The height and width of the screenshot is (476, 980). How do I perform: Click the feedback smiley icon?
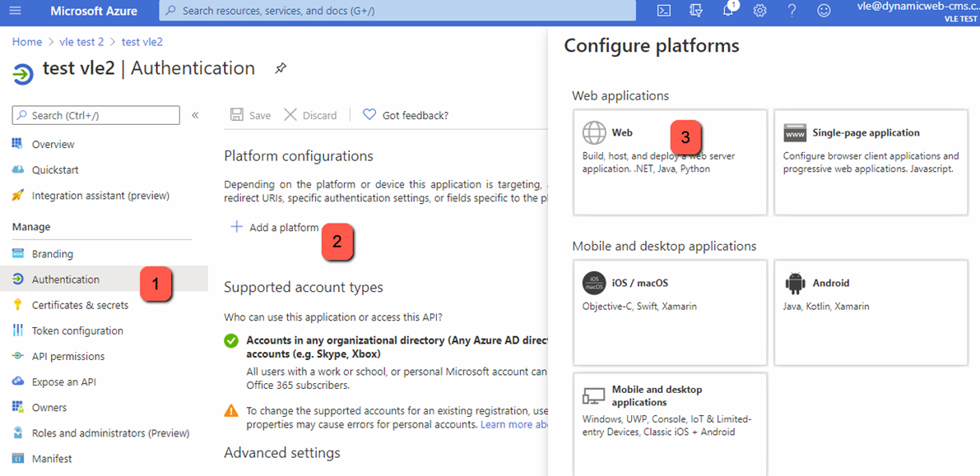pos(824,11)
